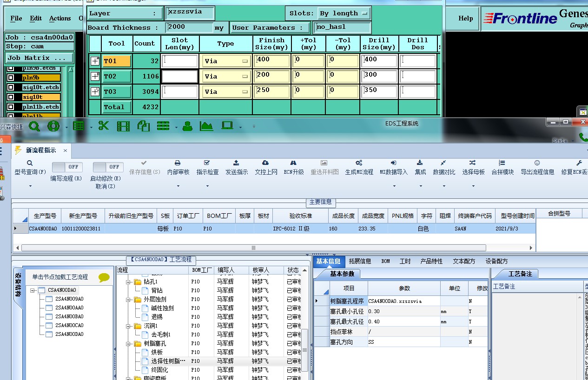Expand dropdown arrow under 型号查询(F)
Image resolution: width=588 pixels, height=380 pixels.
(30, 186)
